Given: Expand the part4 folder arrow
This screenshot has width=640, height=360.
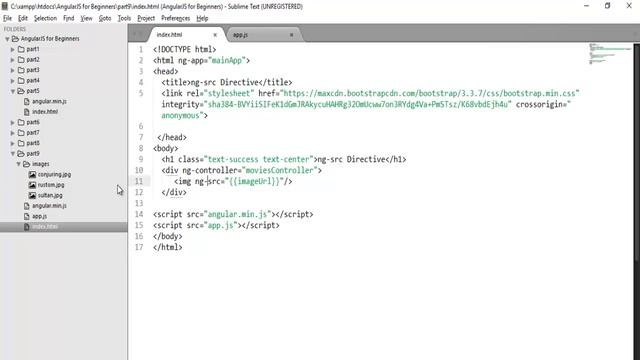Looking at the screenshot, I should (x=13, y=80).
